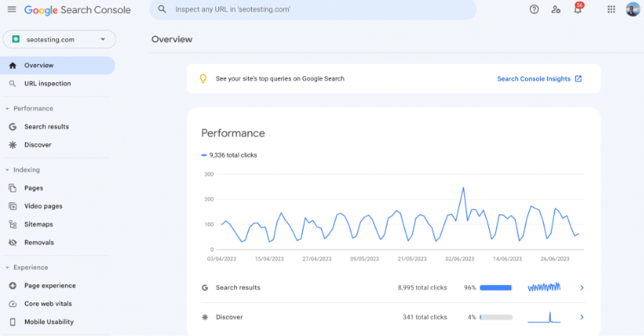Open users and settings icon
644x336 pixels.
pyautogui.click(x=556, y=9)
